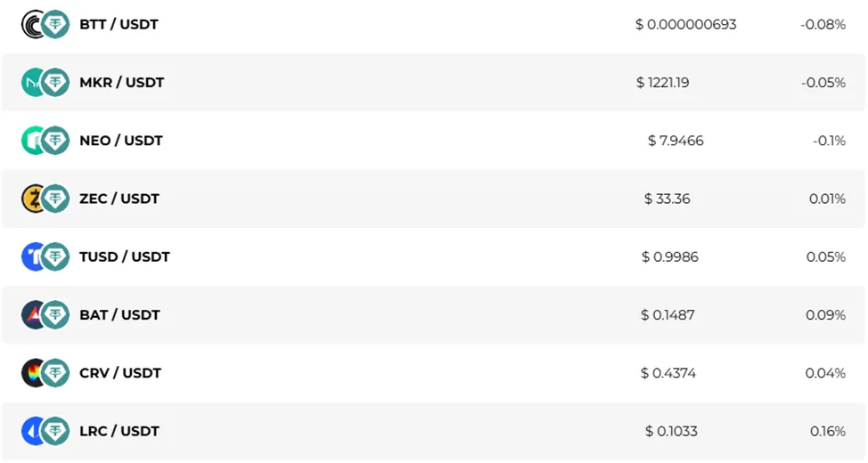Click the TUSD coin icon
Image resolution: width=868 pixels, height=463 pixels.
[32, 256]
